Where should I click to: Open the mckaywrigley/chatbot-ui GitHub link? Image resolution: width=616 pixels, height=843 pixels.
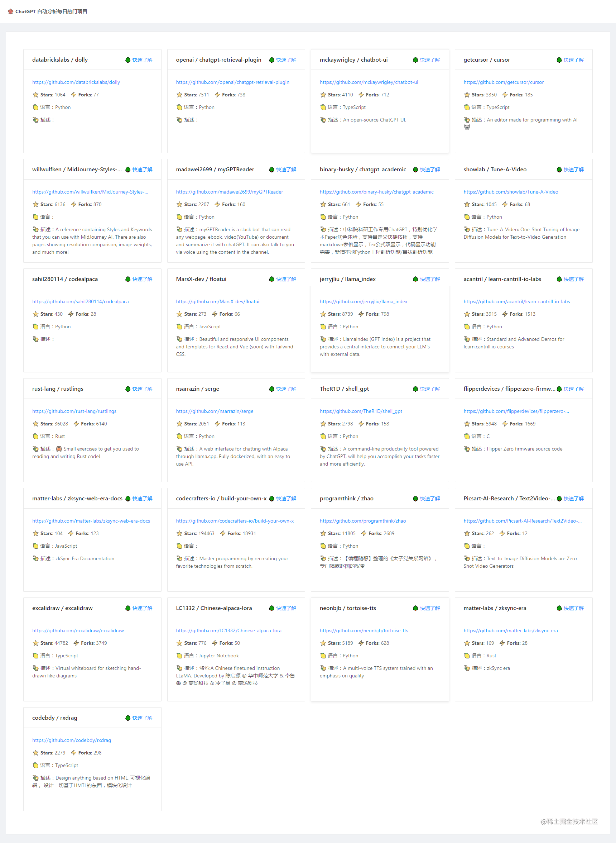tap(369, 82)
